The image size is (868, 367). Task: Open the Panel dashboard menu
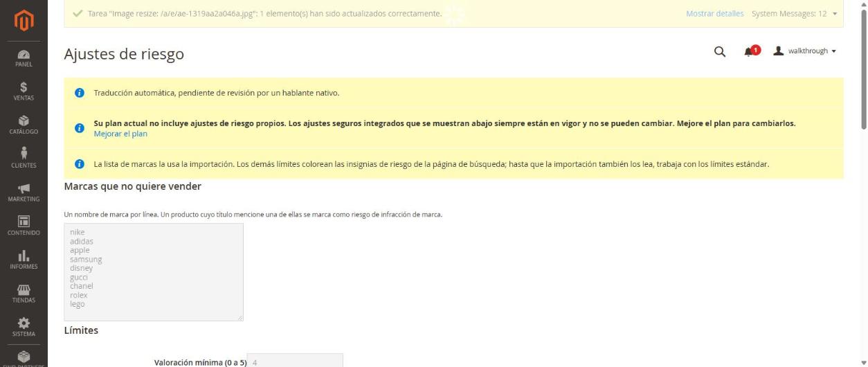[x=24, y=59]
